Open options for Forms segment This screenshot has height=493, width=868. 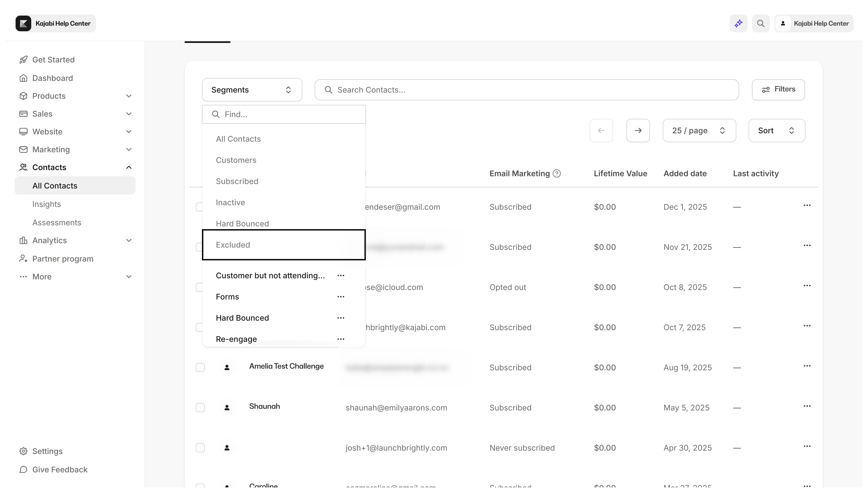click(341, 297)
